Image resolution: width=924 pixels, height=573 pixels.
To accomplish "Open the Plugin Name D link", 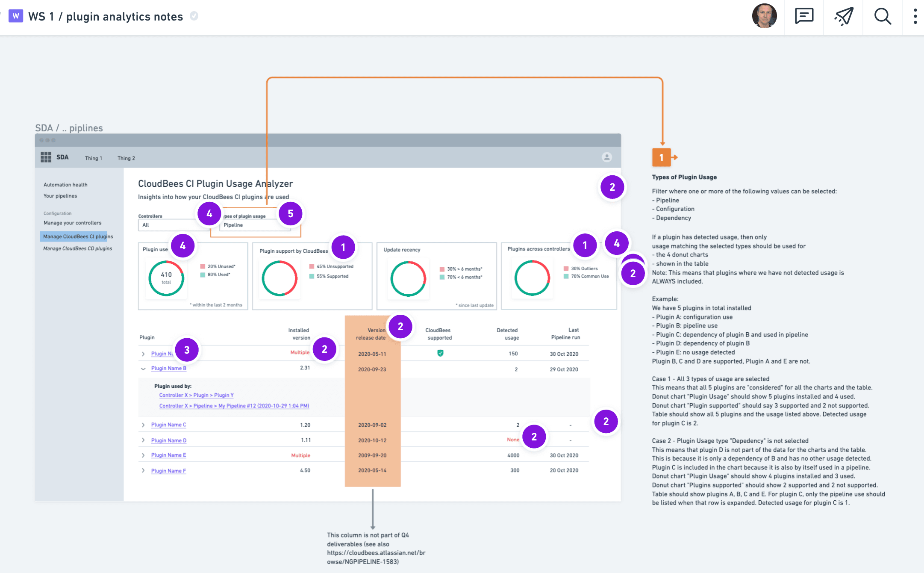I will click(168, 440).
